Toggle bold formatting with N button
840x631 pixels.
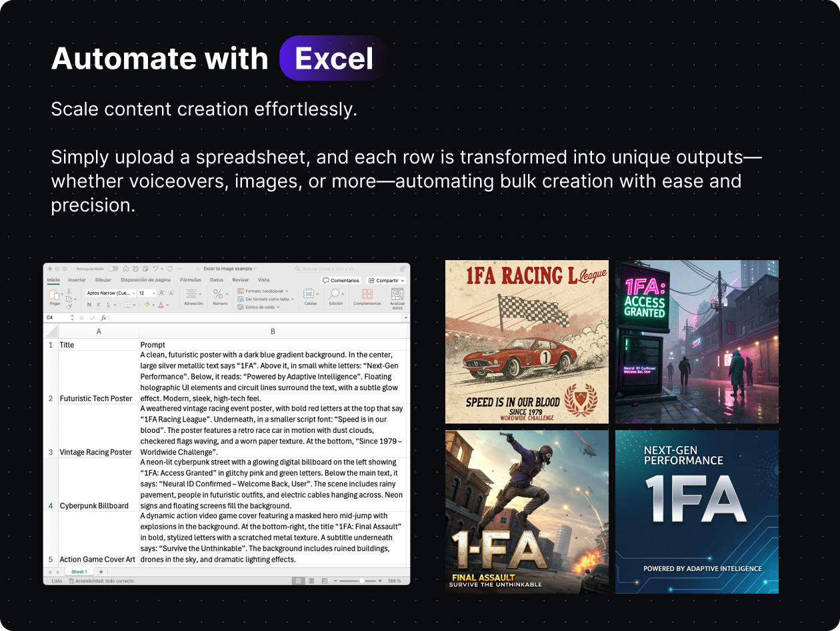(89, 305)
